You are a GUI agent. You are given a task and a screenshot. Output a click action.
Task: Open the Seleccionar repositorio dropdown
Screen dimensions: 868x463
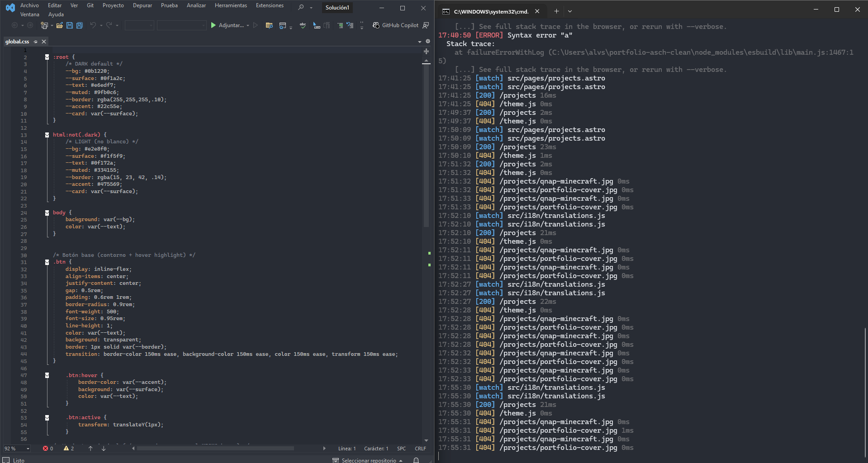369,460
